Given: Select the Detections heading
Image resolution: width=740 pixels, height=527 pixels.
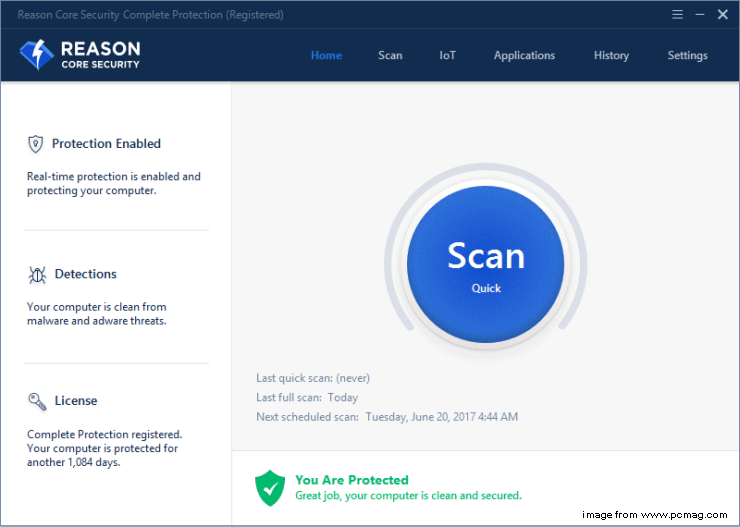Looking at the screenshot, I should [x=84, y=274].
